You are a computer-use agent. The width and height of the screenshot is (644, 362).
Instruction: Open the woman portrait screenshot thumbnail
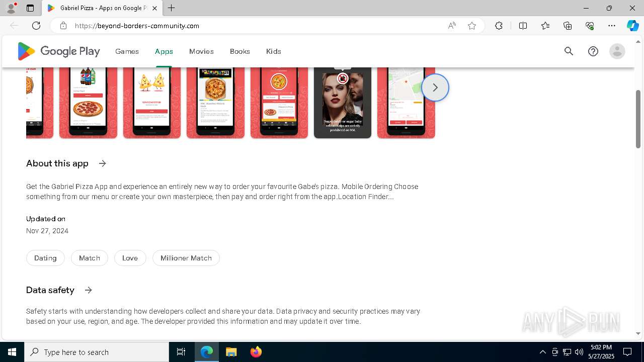click(x=343, y=103)
